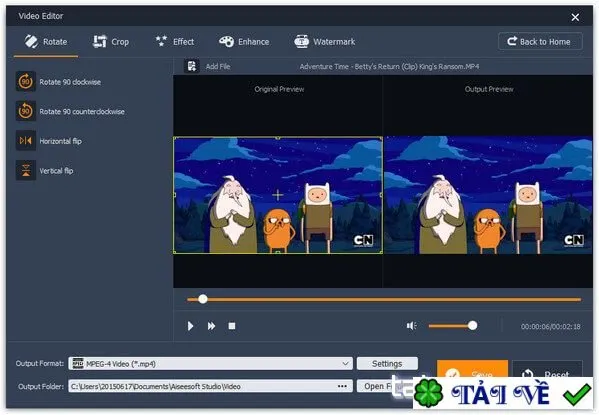Click the volume slider knob
Image resolution: width=599 pixels, height=415 pixels.
pos(473,326)
